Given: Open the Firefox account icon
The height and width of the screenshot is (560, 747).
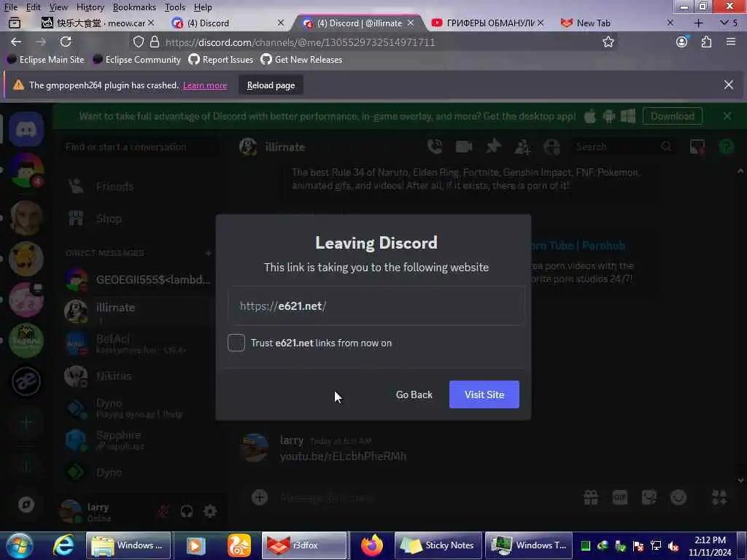Looking at the screenshot, I should tap(682, 42).
